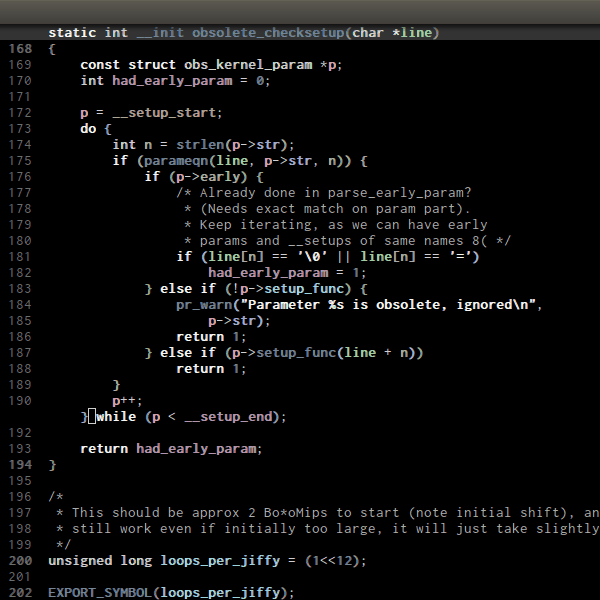Click comment 'Keep iterating, as we can have early'

click(343, 225)
